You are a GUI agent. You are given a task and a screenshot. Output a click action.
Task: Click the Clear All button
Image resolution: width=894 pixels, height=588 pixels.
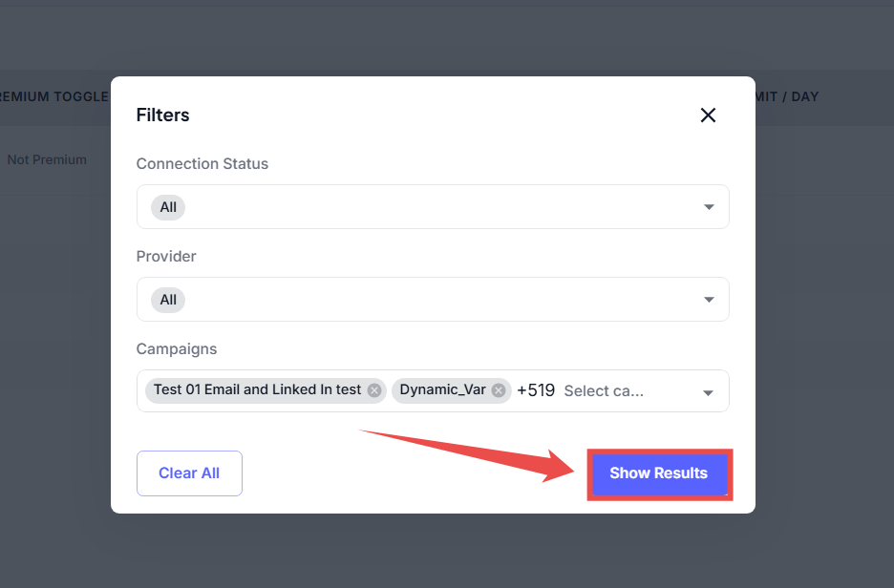point(189,473)
